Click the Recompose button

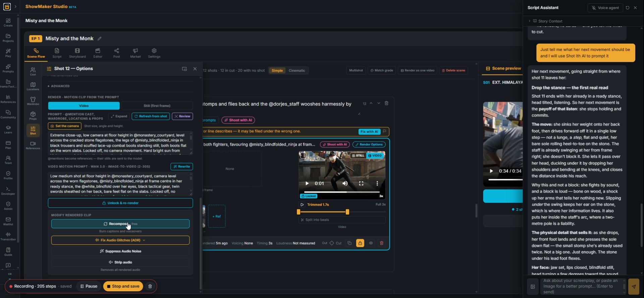(120, 224)
